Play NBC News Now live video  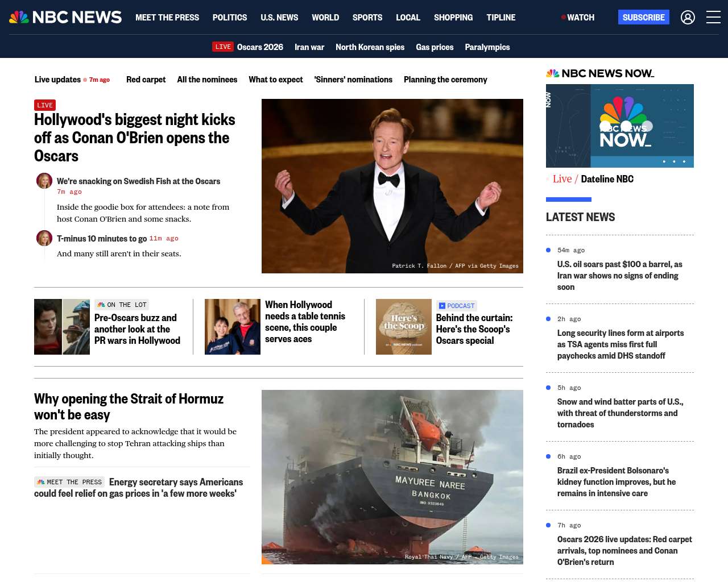pyautogui.click(x=620, y=126)
